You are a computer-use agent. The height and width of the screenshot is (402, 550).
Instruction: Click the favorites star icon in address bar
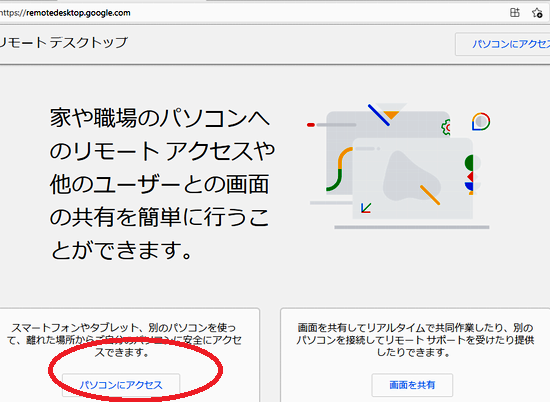point(537,13)
